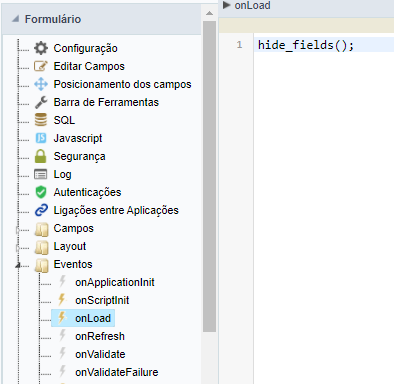Open the Configuração gear icon
Viewport: 394px width, 384px height.
coord(41,48)
